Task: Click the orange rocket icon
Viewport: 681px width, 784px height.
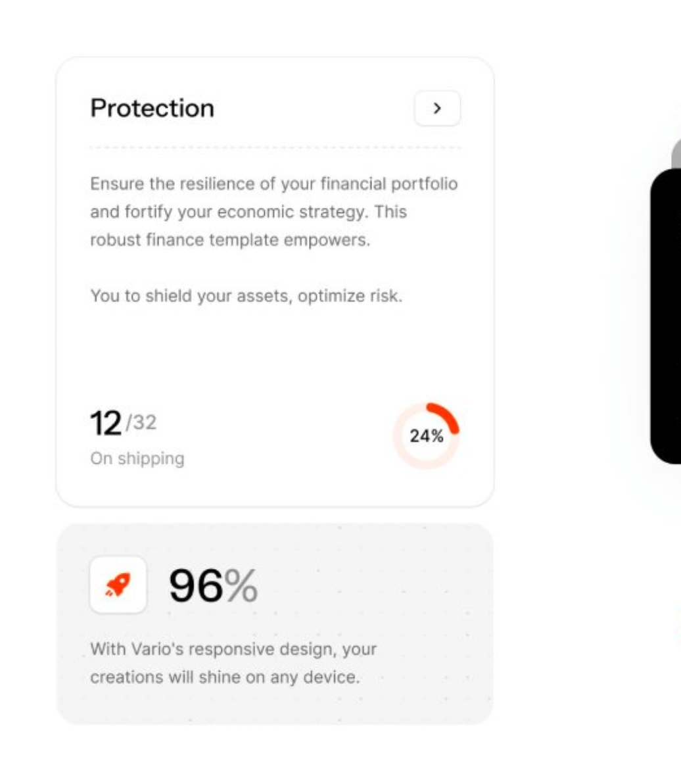Action: coord(118,585)
